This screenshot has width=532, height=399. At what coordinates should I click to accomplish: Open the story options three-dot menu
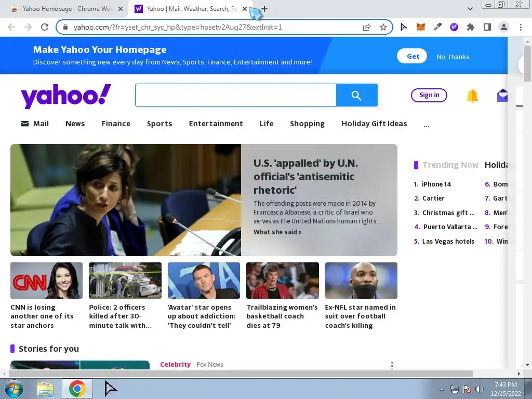tap(392, 365)
